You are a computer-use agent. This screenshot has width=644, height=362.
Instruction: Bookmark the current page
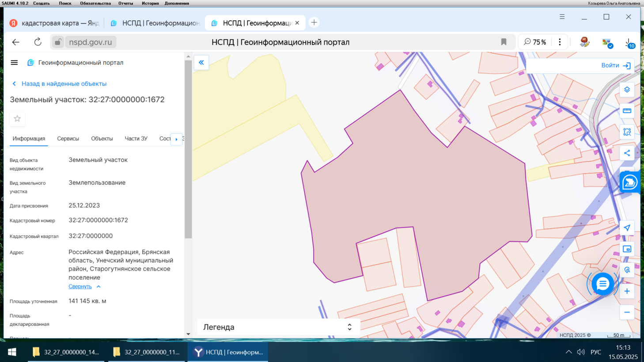click(x=504, y=42)
